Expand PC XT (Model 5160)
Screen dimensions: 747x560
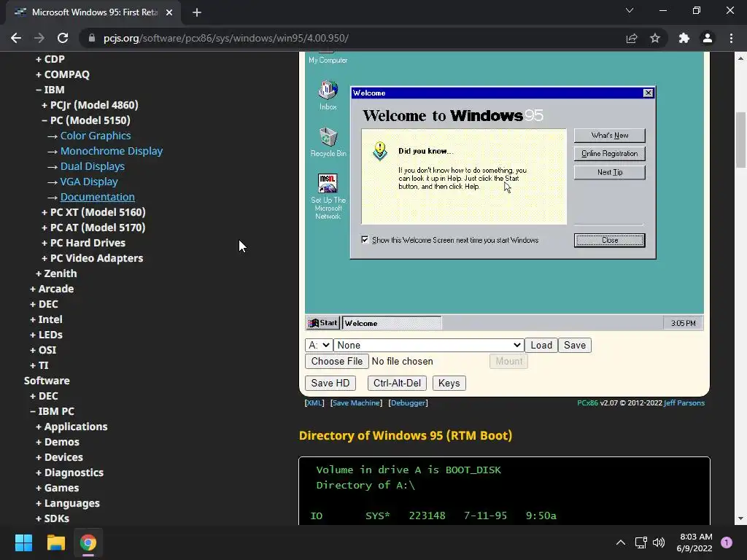point(93,212)
